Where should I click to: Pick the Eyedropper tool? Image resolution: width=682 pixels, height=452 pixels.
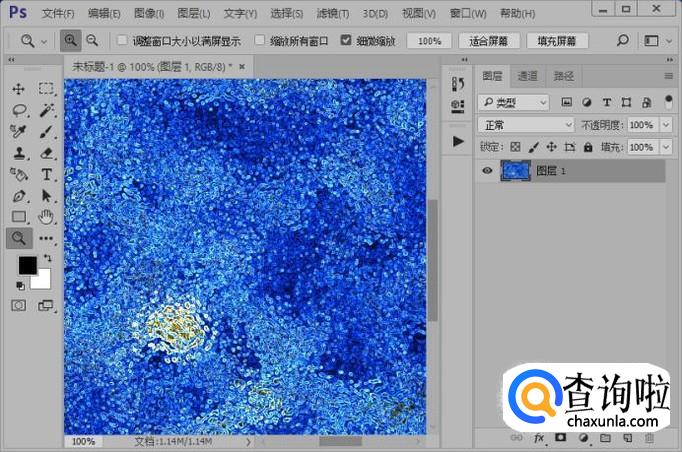(19, 131)
